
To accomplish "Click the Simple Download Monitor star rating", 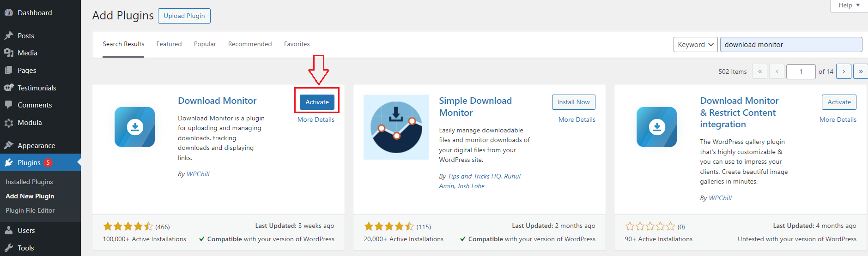I will tap(389, 226).
